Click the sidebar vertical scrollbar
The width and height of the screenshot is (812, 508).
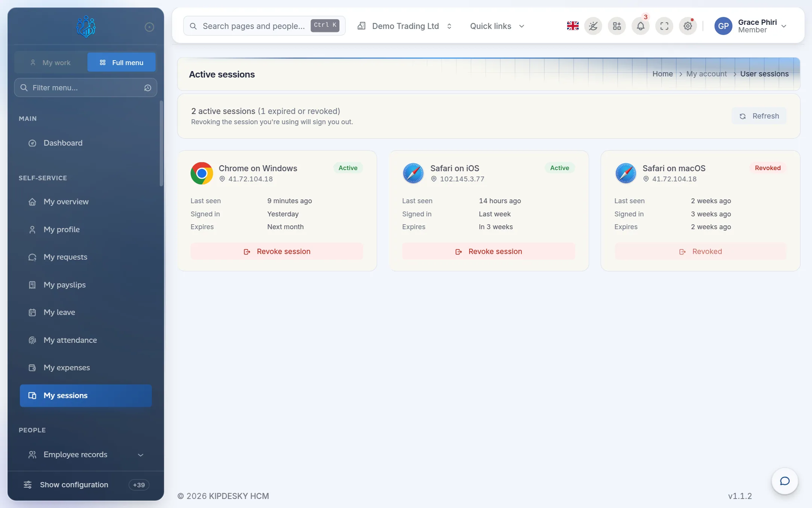click(x=161, y=143)
